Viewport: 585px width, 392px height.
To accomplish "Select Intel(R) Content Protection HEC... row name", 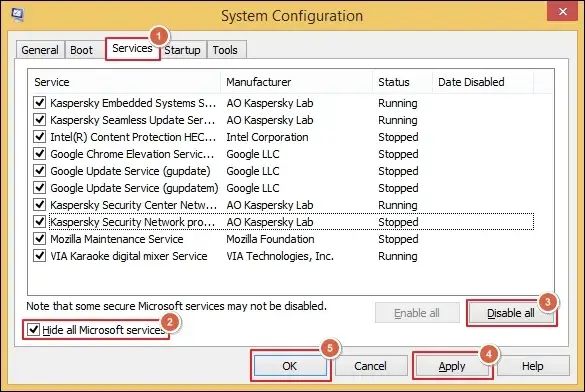I will (133, 137).
